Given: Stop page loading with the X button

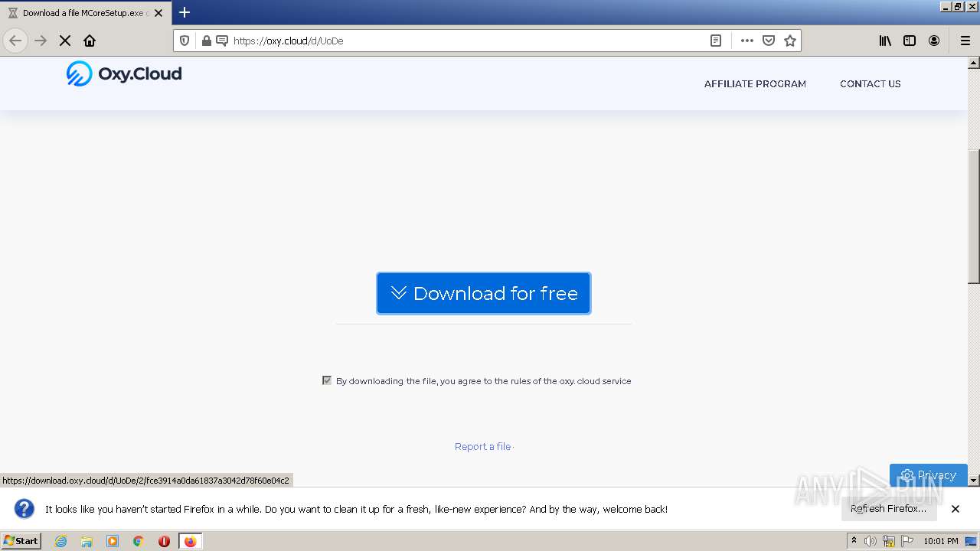Looking at the screenshot, I should [65, 41].
